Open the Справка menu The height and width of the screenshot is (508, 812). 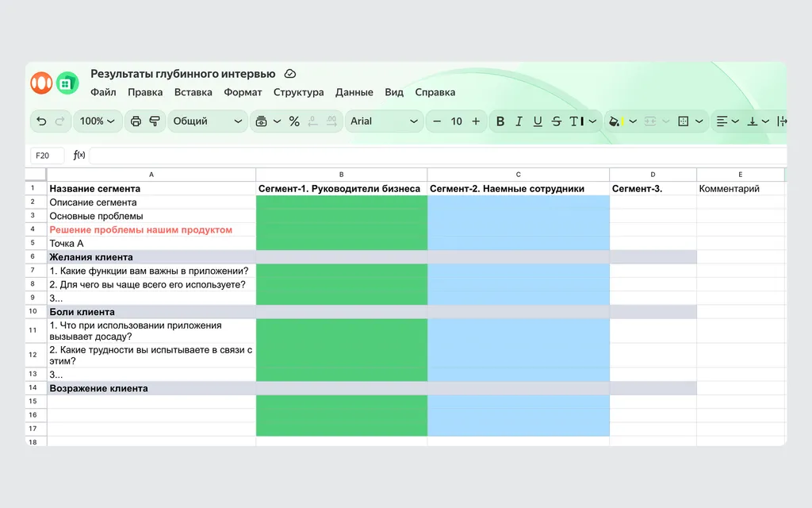pos(435,92)
